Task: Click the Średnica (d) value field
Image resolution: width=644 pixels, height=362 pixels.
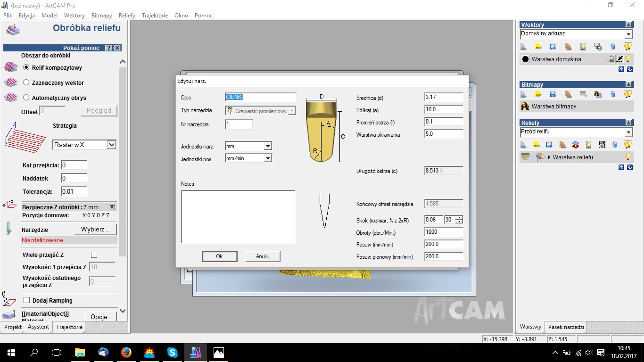Action: pyautogui.click(x=444, y=98)
